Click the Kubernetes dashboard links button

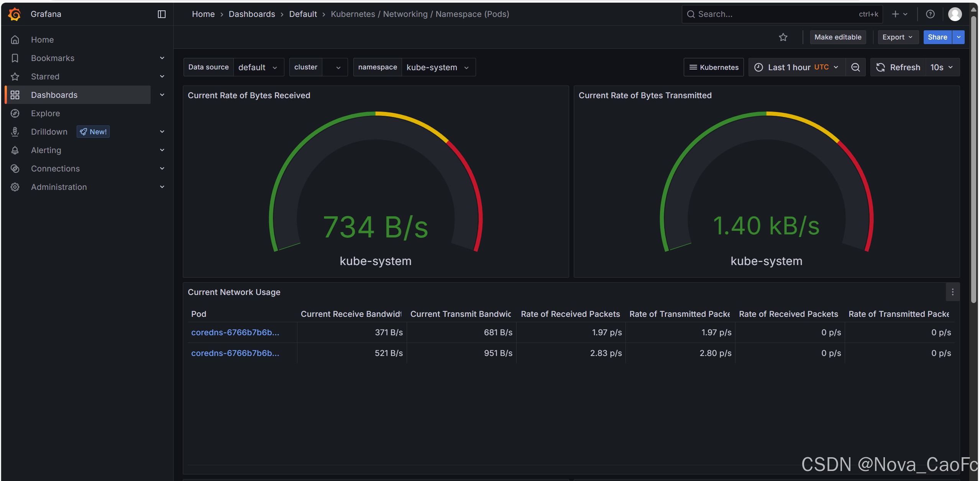tap(714, 68)
